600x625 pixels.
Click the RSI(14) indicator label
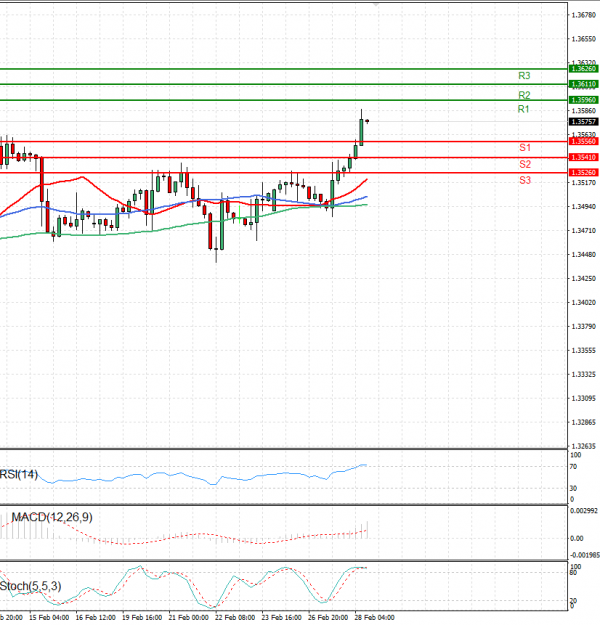(x=19, y=474)
